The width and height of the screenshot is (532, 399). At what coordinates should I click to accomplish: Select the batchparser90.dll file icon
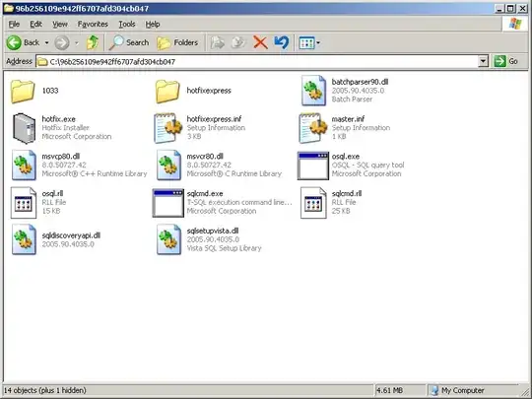tap(313, 91)
